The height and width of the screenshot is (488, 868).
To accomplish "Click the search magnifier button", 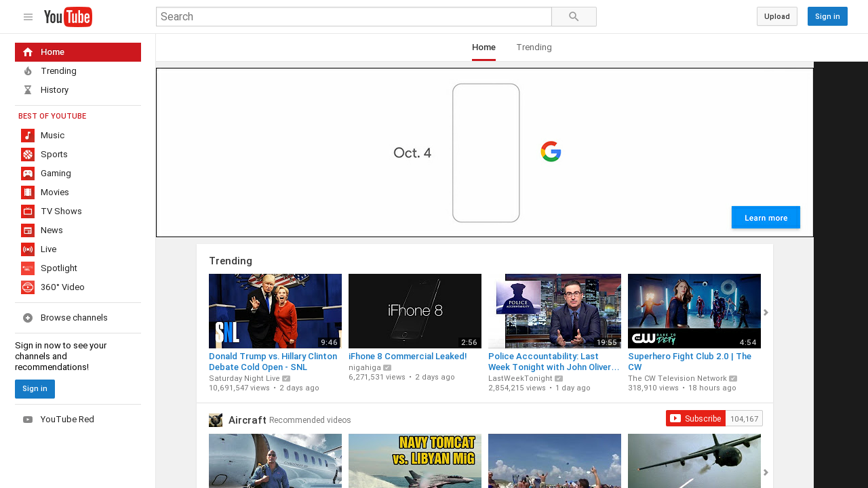I will pyautogui.click(x=574, y=17).
